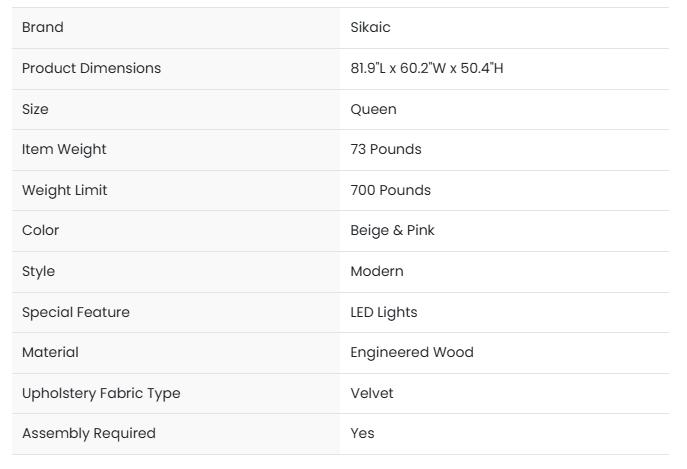Click the Assembly Required label

(89, 434)
